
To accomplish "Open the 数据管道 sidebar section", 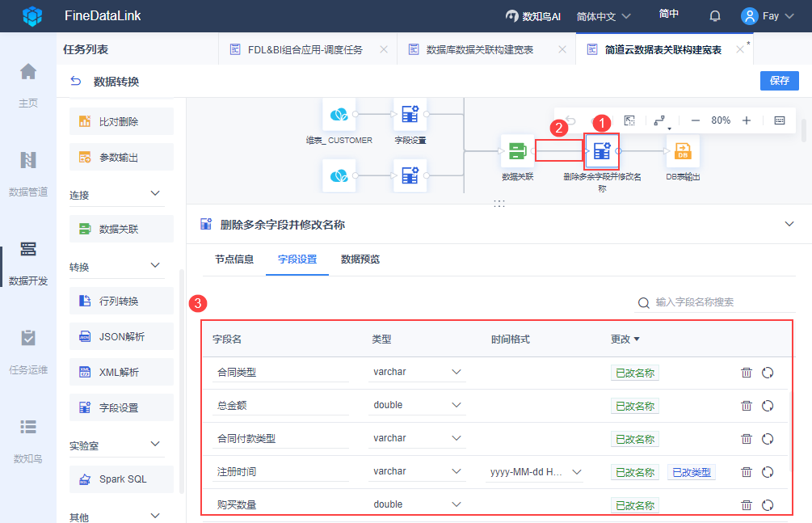I will click(x=28, y=173).
